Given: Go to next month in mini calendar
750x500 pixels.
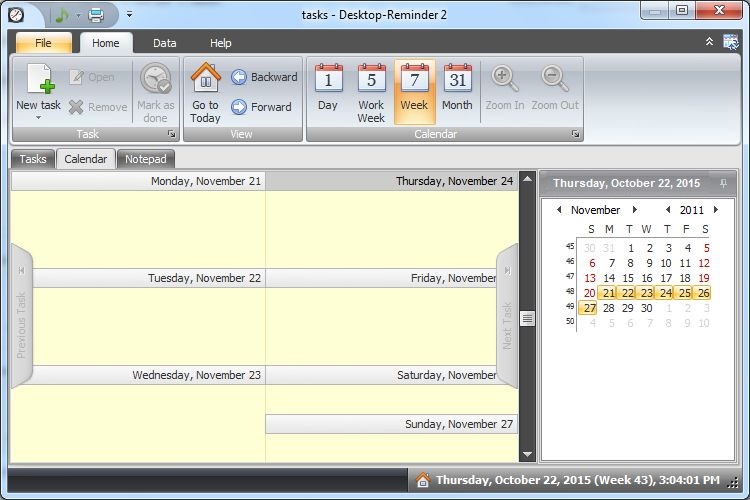Looking at the screenshot, I should (x=635, y=210).
